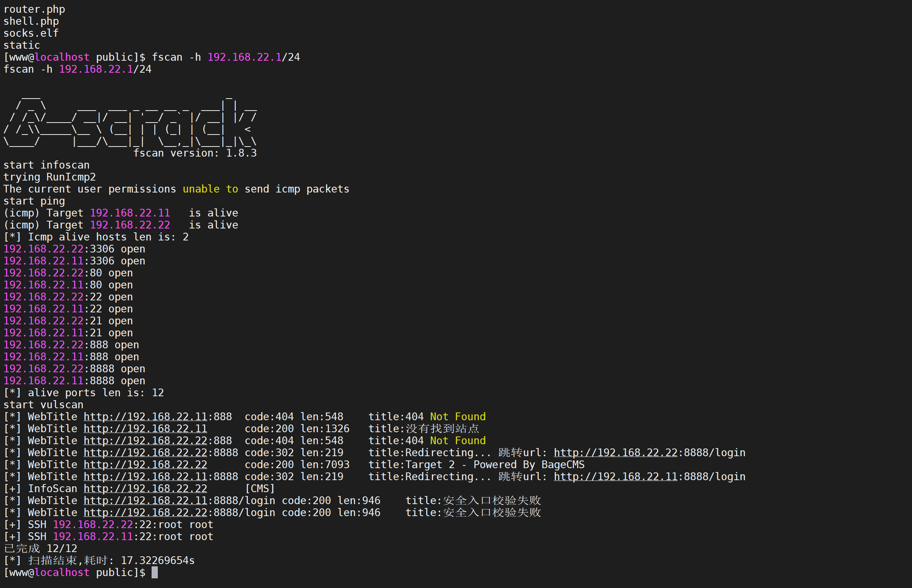This screenshot has width=912, height=588.
Task: Click the terminal cursor at final prompt
Action: [154, 573]
